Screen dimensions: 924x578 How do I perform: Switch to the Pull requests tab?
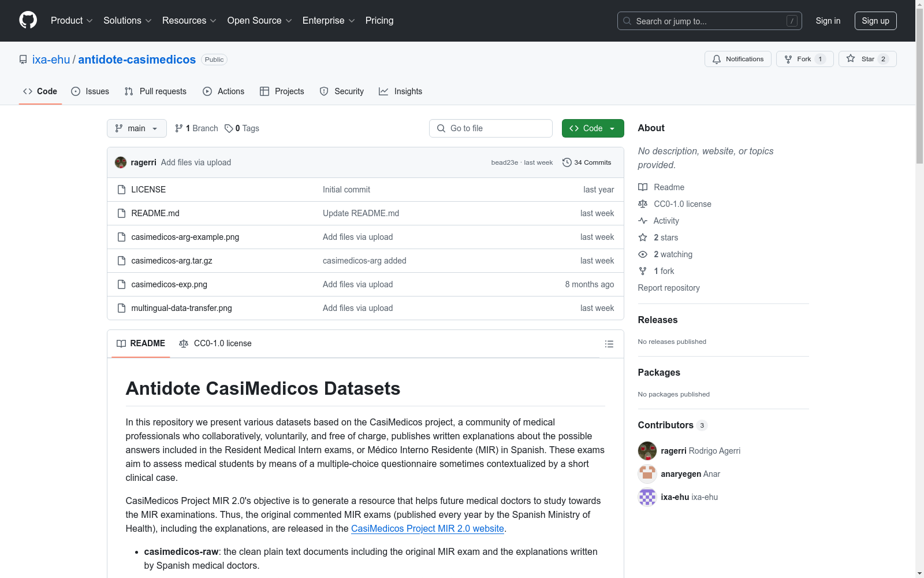[x=155, y=91]
